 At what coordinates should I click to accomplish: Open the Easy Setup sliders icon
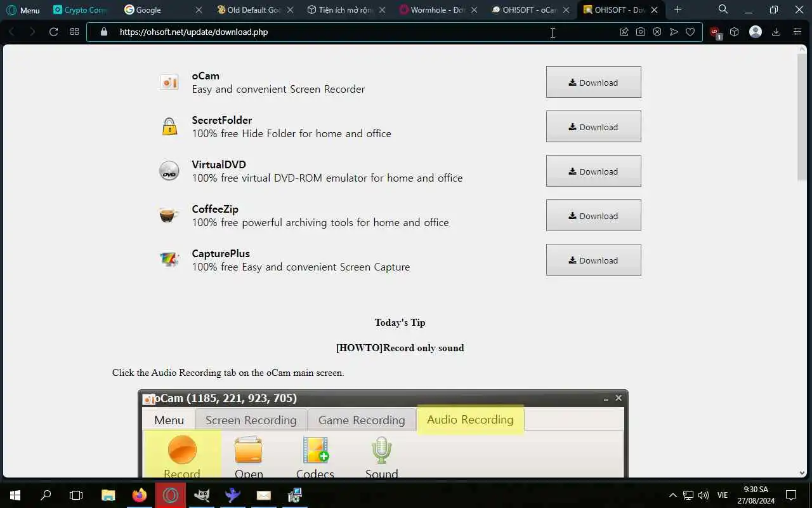(x=797, y=32)
